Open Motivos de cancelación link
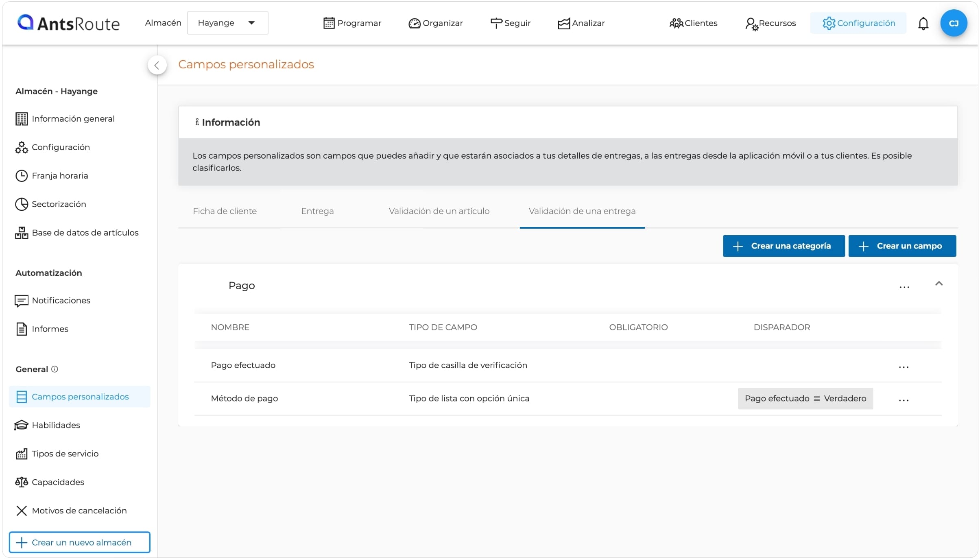980x559 pixels. coord(79,511)
